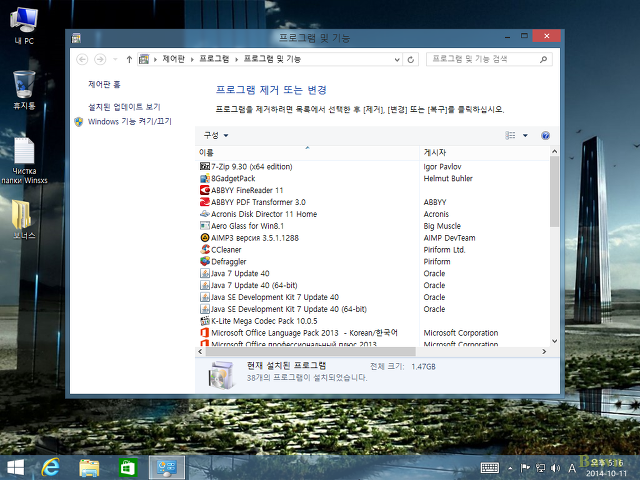Viewport: 640px width, 480px height.
Task: Click the volume speaker tray icon
Action: pos(555,468)
